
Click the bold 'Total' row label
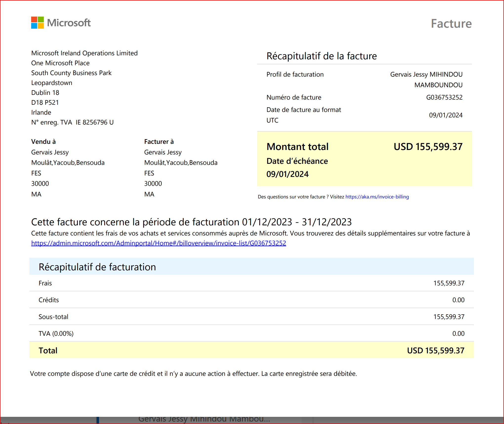coord(48,351)
